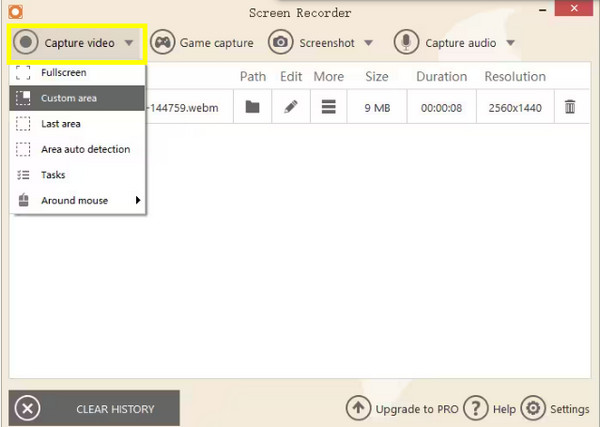Open Settings via the gear icon
Viewport: 600px width, 427px height.
tap(533, 408)
